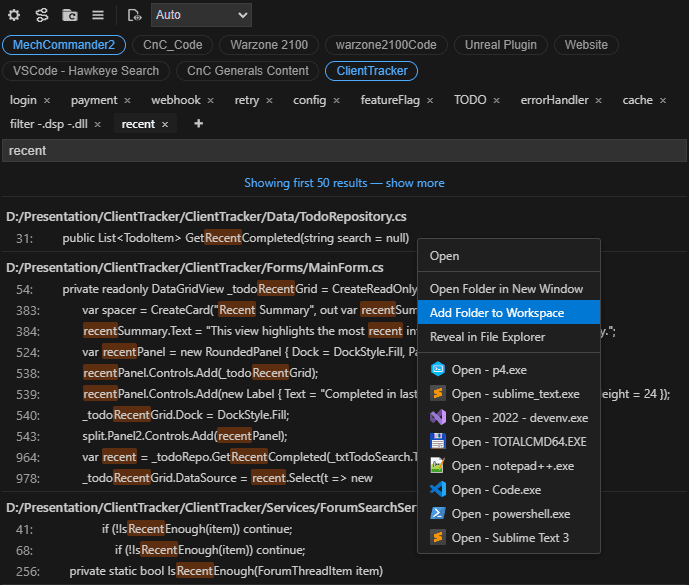Switch to the filter -.dsp -.dll tab
689x585 pixels.
tap(49, 124)
